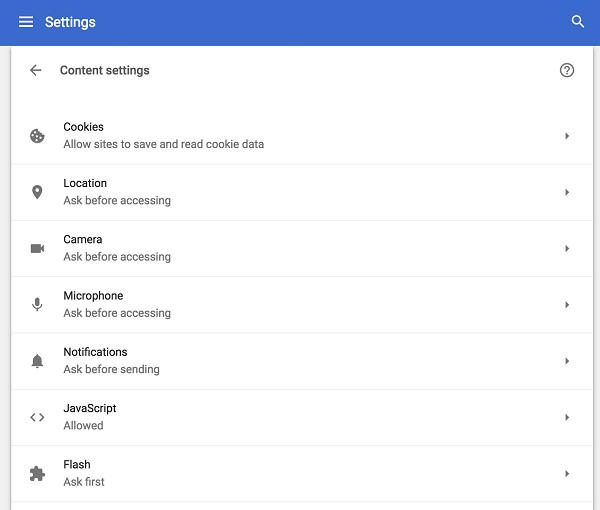Expand Microphone settings with its arrow

(567, 305)
